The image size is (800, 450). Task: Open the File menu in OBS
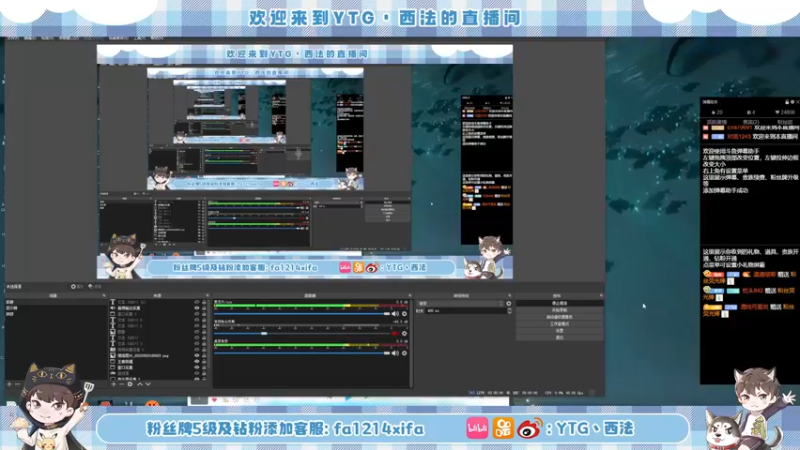point(13,38)
